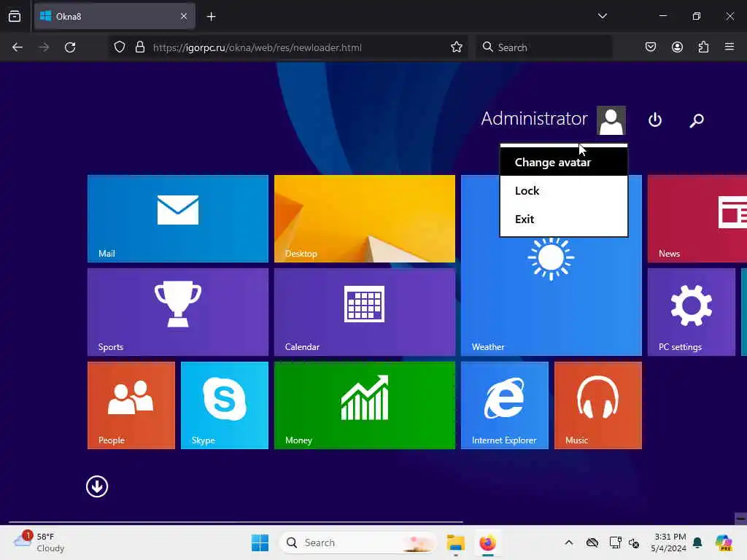
Task: Click the taskbar Search box
Action: tap(357, 542)
